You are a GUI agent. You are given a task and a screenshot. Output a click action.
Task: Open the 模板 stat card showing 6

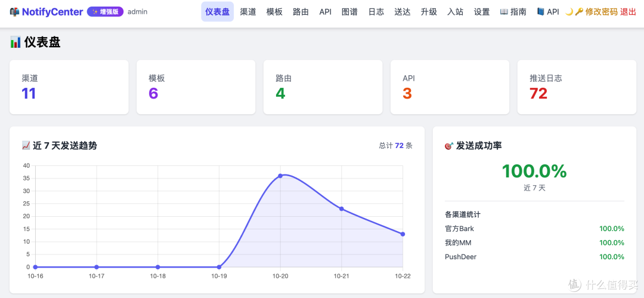coord(196,87)
